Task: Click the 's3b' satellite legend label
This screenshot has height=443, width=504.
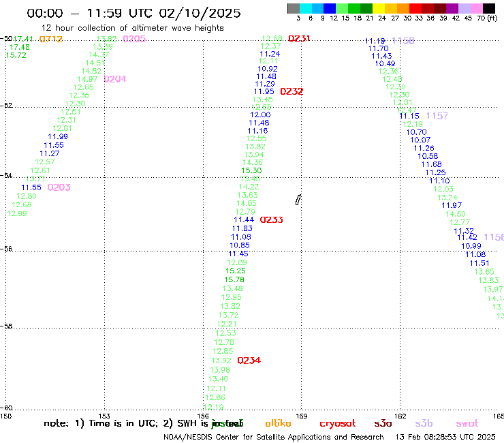Action: click(x=424, y=423)
